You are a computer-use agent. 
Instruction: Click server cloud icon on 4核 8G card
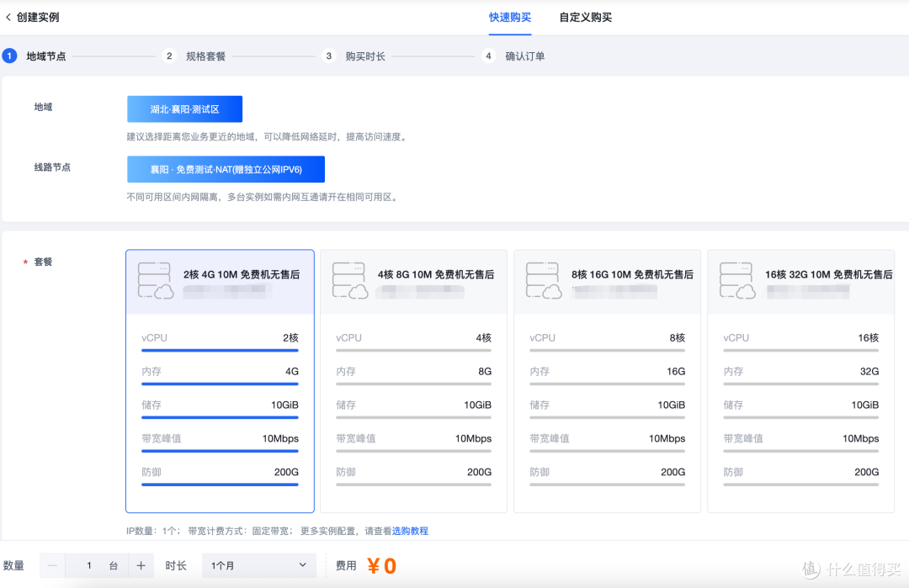350,280
